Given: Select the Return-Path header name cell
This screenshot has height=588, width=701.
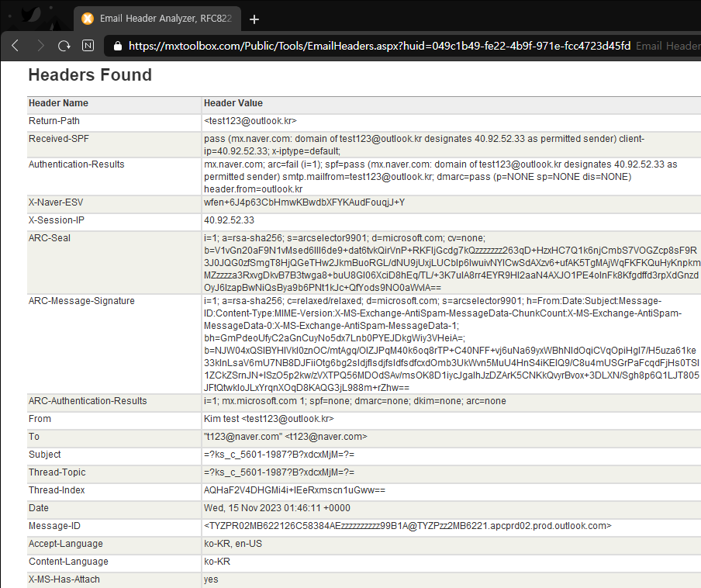Looking at the screenshot, I should point(54,121).
